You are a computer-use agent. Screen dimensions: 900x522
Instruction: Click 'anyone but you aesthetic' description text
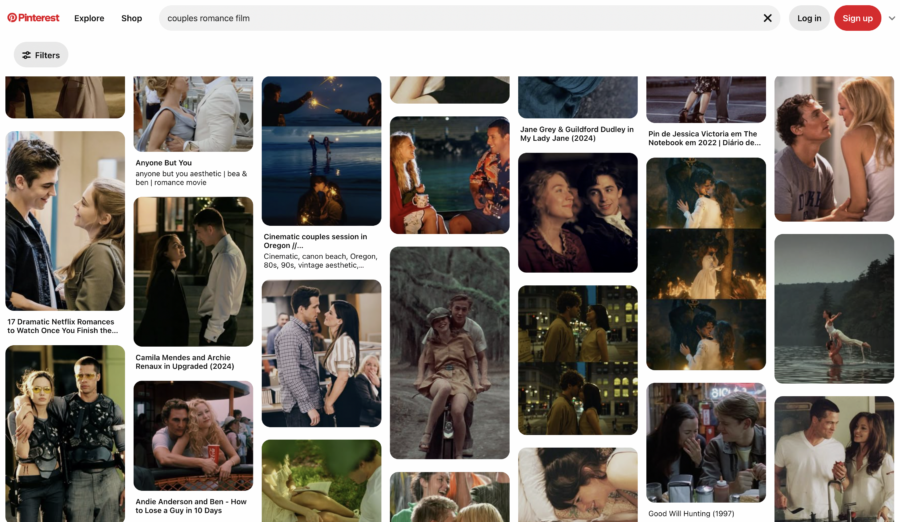tap(191, 178)
